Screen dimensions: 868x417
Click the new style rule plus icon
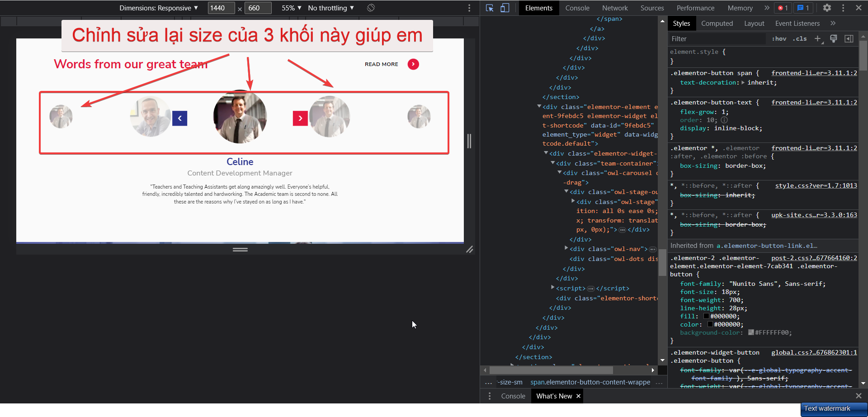point(818,39)
